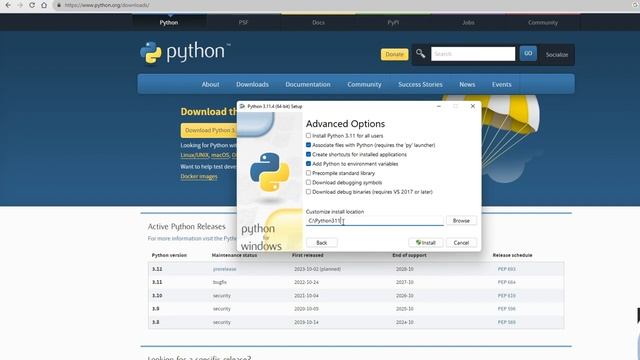Viewport: 640px width, 360px height.
Task: Toggle Precompile standard library checkbox
Action: click(309, 173)
